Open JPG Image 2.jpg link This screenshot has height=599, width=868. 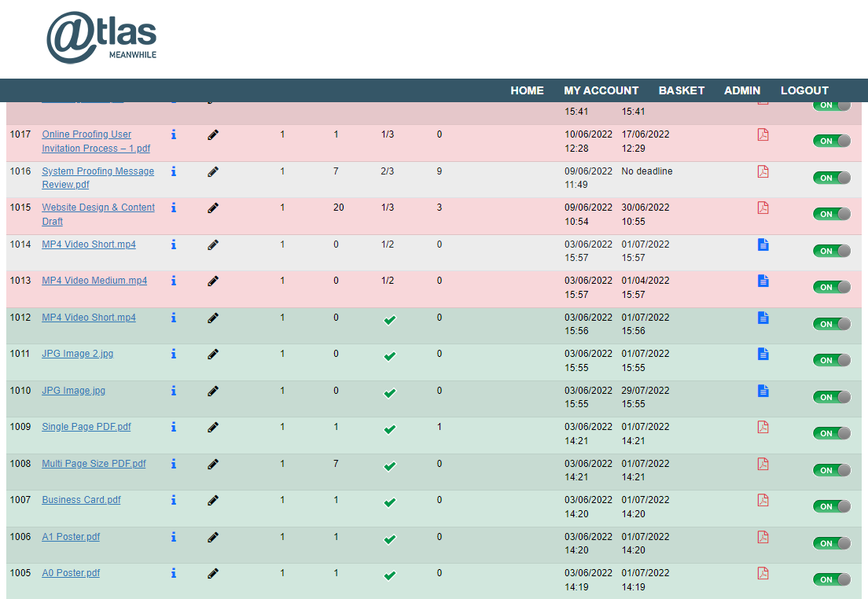(78, 354)
